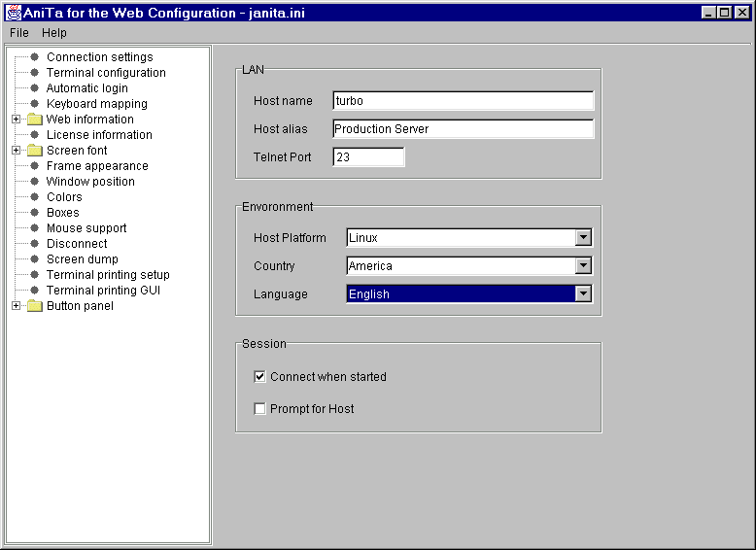Expand the Screen font tree node

(16, 151)
